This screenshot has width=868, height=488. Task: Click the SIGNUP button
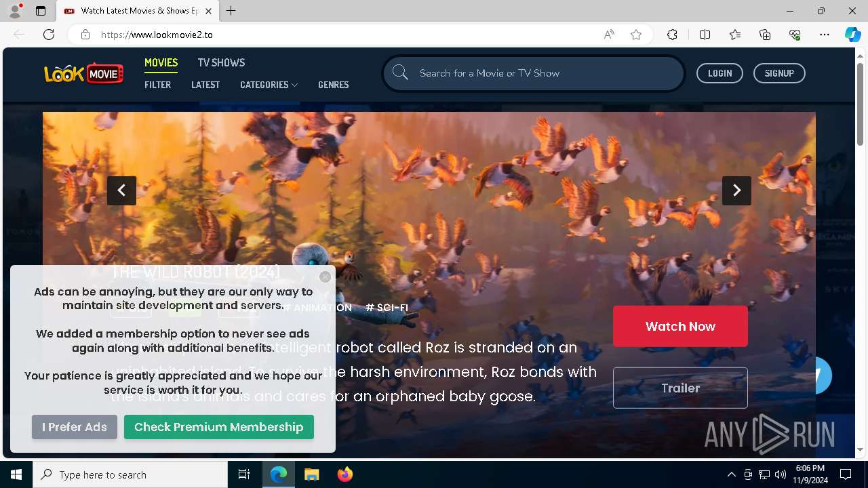(779, 73)
